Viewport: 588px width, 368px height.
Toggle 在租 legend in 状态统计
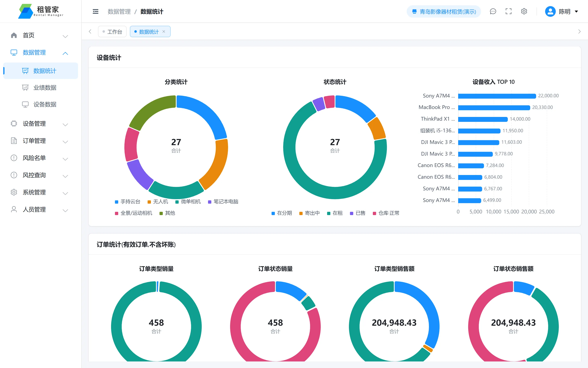(335, 213)
